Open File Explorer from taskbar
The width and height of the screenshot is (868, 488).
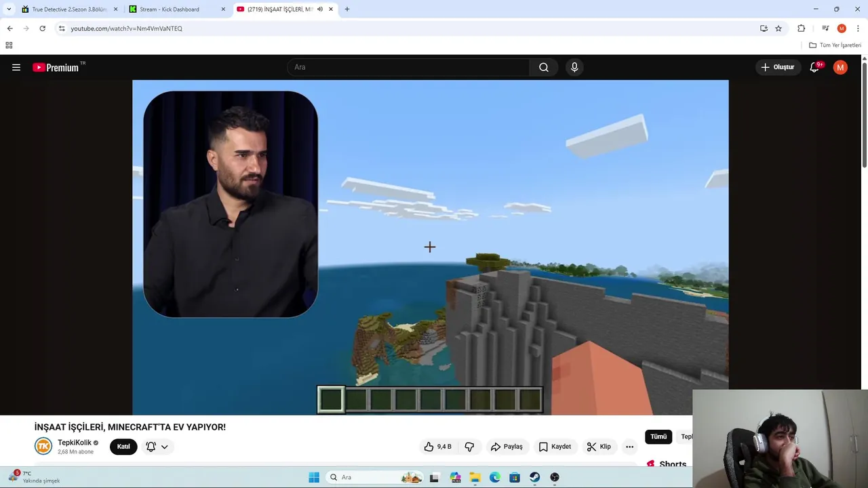click(475, 477)
